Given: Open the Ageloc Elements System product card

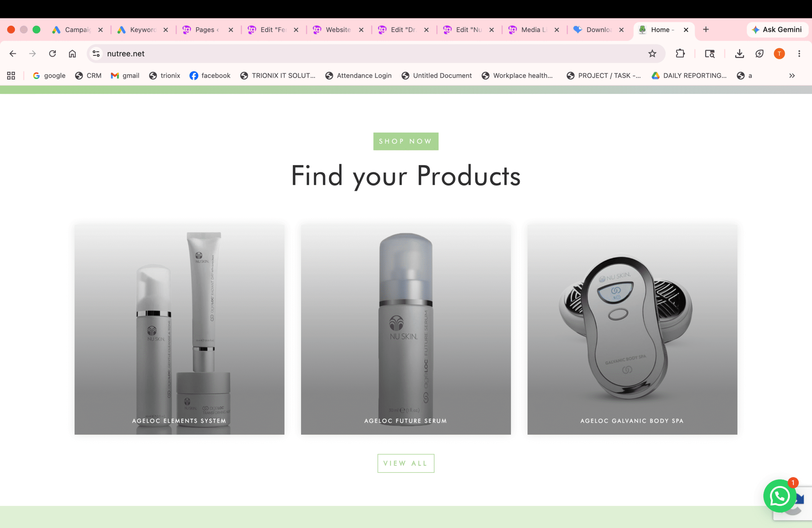Looking at the screenshot, I should [180, 329].
